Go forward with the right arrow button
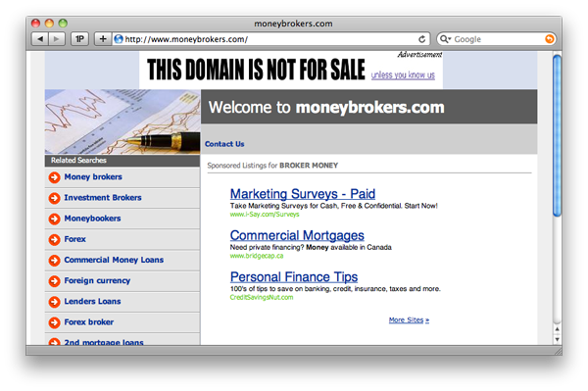Viewport: 588px width, 391px height. pos(57,39)
